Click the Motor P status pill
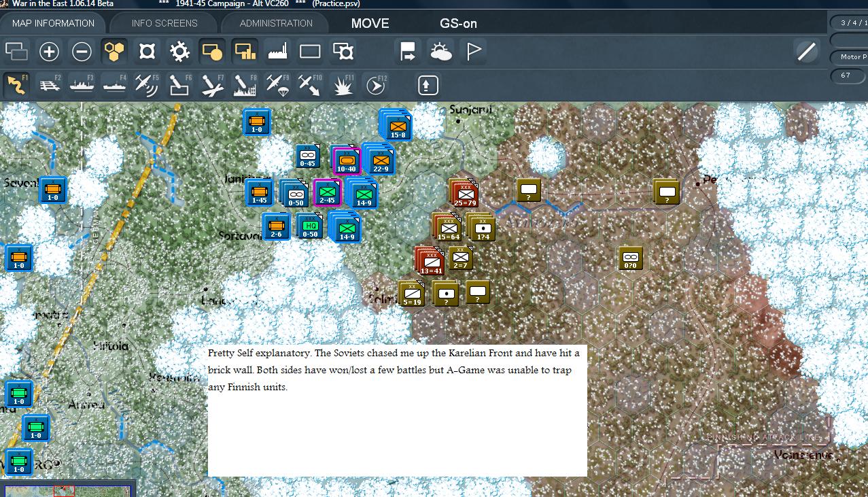The height and width of the screenshot is (497, 868). tap(850, 57)
